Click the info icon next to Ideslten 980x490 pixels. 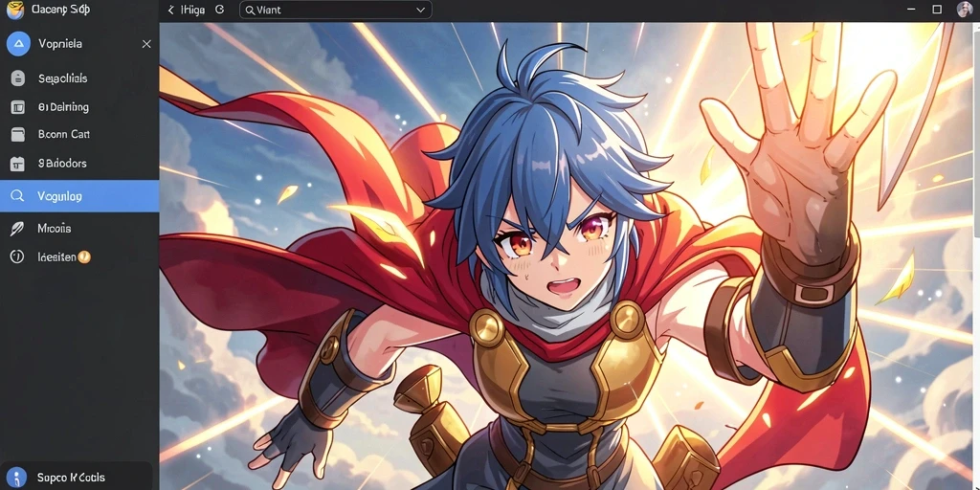click(17, 256)
